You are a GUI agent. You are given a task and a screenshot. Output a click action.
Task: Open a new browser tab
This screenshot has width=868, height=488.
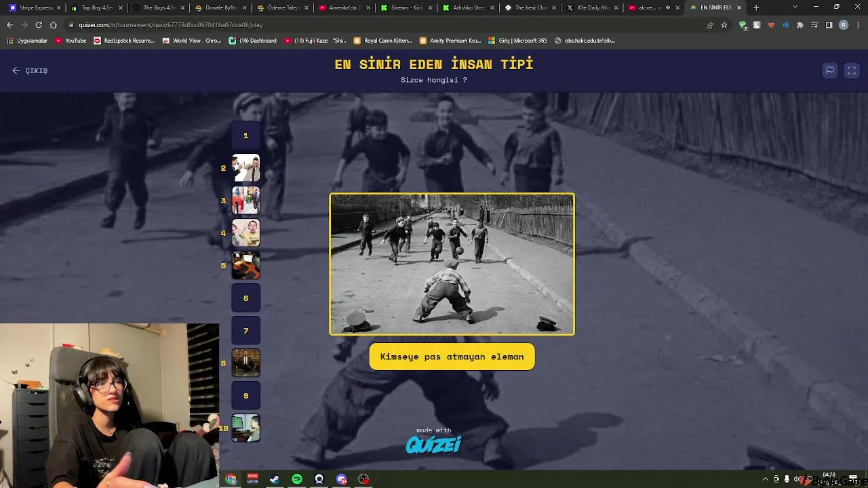756,7
